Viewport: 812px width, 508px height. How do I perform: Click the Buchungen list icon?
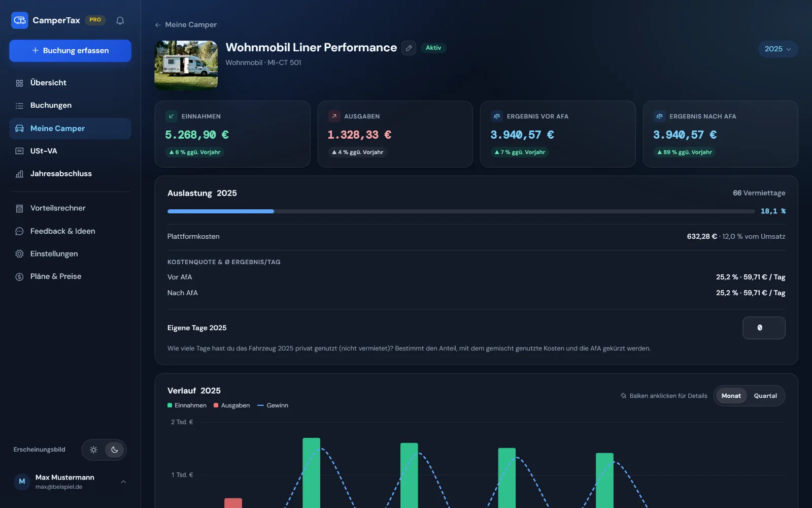pos(19,106)
